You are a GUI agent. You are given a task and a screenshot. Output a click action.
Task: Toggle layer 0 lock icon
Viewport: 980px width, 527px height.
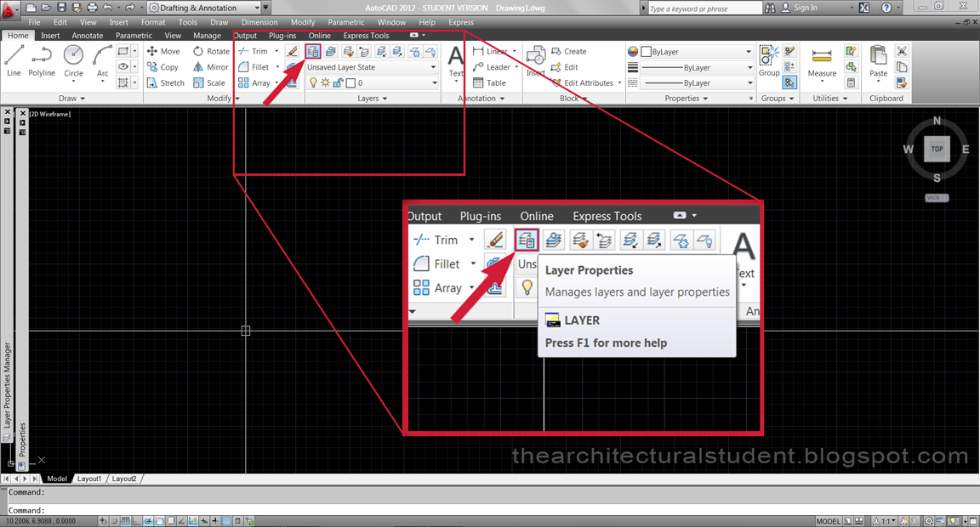(338, 82)
